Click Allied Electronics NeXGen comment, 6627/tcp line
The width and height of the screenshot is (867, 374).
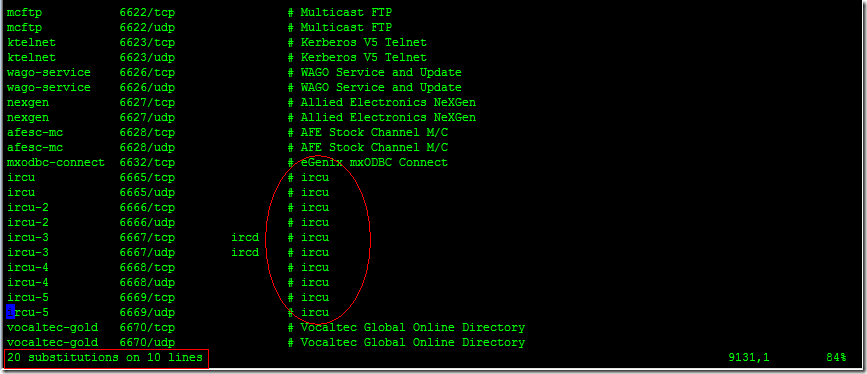(x=388, y=102)
